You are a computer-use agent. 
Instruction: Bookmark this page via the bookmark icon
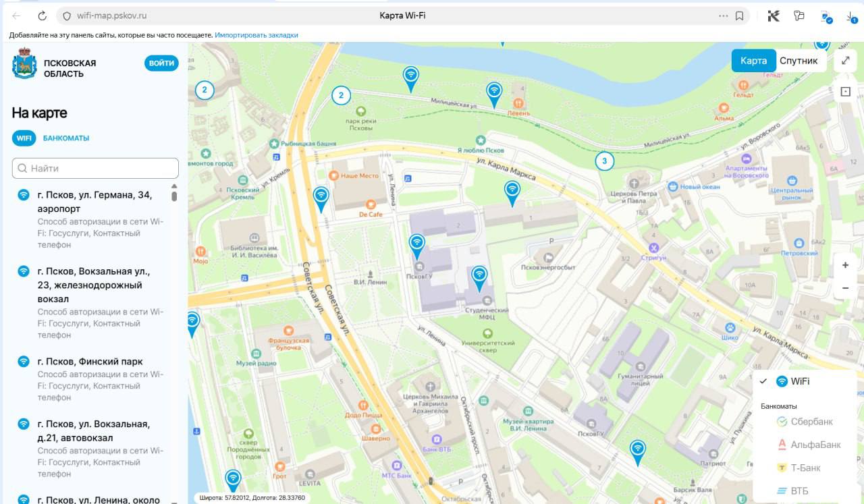point(740,16)
